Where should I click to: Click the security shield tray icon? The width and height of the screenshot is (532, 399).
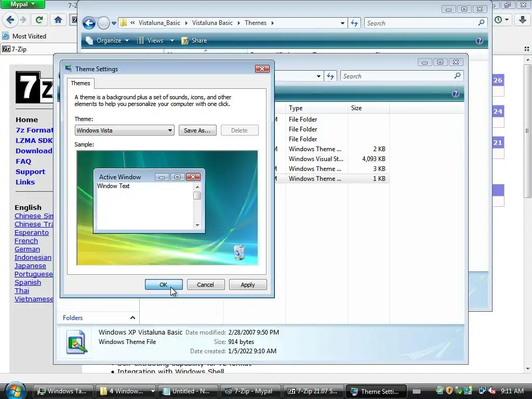tap(449, 391)
